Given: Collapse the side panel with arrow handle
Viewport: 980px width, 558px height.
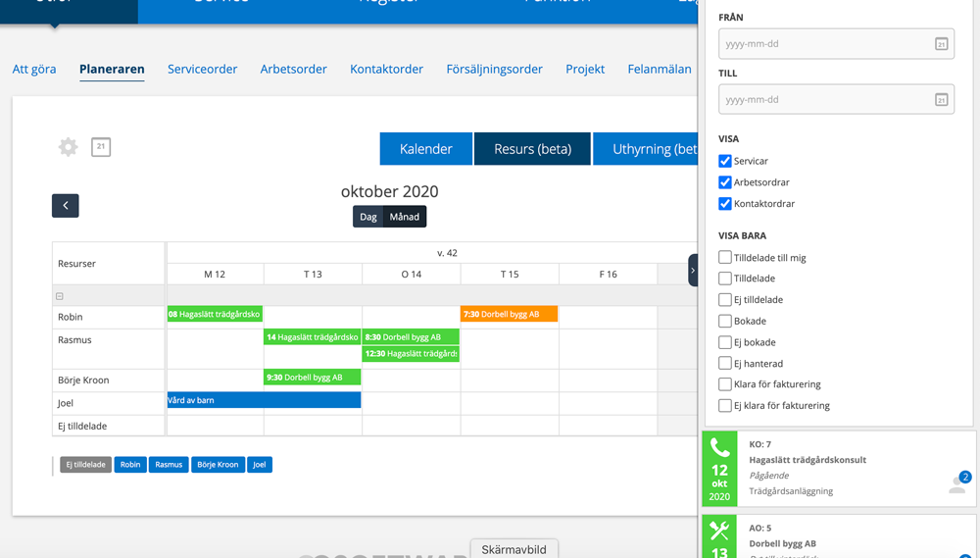Looking at the screenshot, I should (x=693, y=271).
